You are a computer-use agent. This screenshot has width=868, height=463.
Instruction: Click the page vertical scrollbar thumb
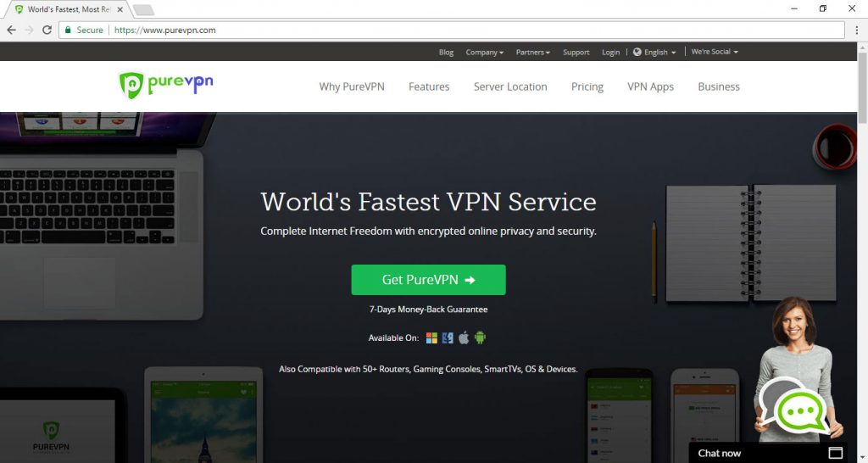(x=862, y=87)
